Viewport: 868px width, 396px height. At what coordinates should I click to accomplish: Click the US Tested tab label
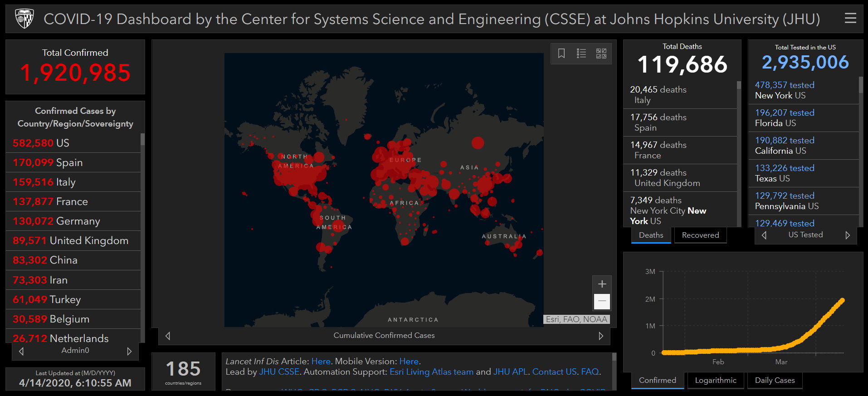pos(805,235)
